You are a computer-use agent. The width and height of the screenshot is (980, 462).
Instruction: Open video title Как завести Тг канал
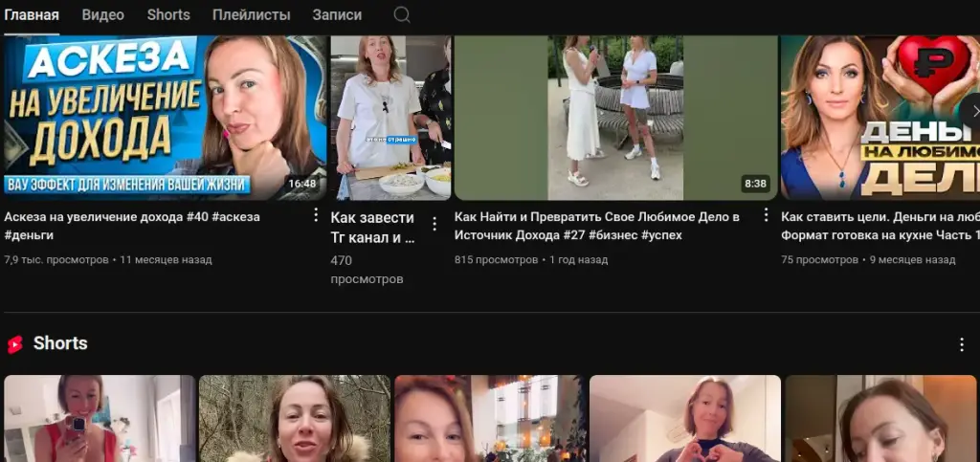click(372, 228)
